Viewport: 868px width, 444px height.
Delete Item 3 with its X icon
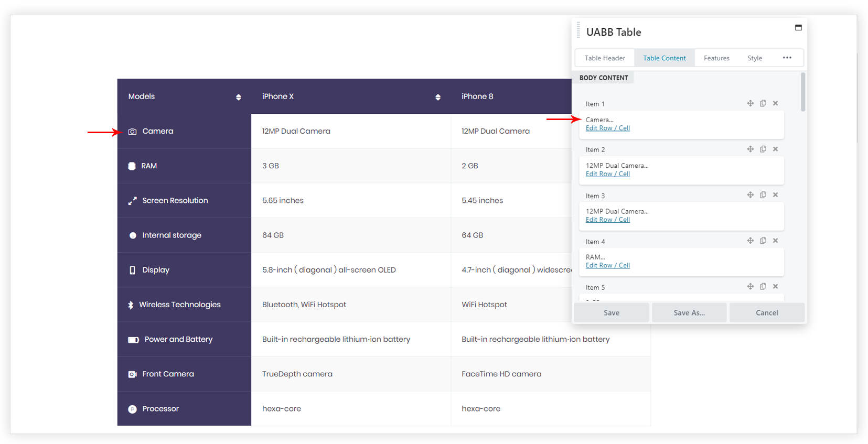(x=775, y=195)
